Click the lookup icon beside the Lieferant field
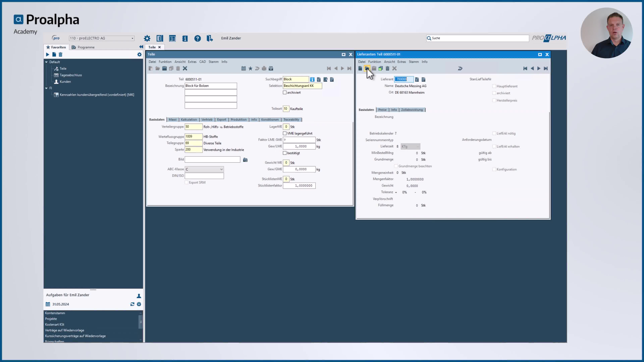Viewport: 644px width, 362px height. tap(417, 79)
